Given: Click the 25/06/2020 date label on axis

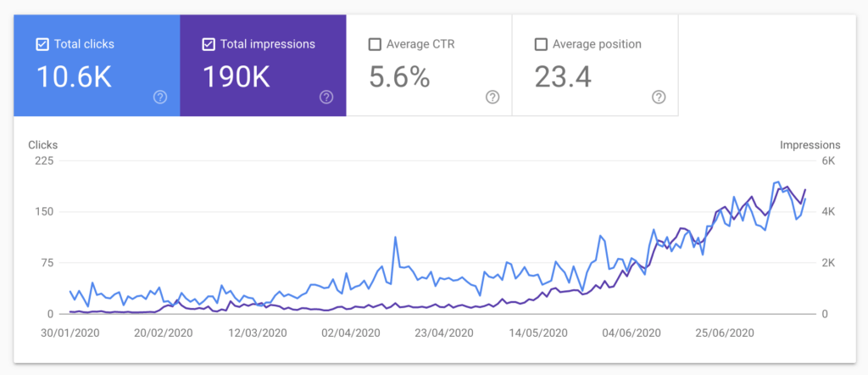Looking at the screenshot, I should point(726,333).
